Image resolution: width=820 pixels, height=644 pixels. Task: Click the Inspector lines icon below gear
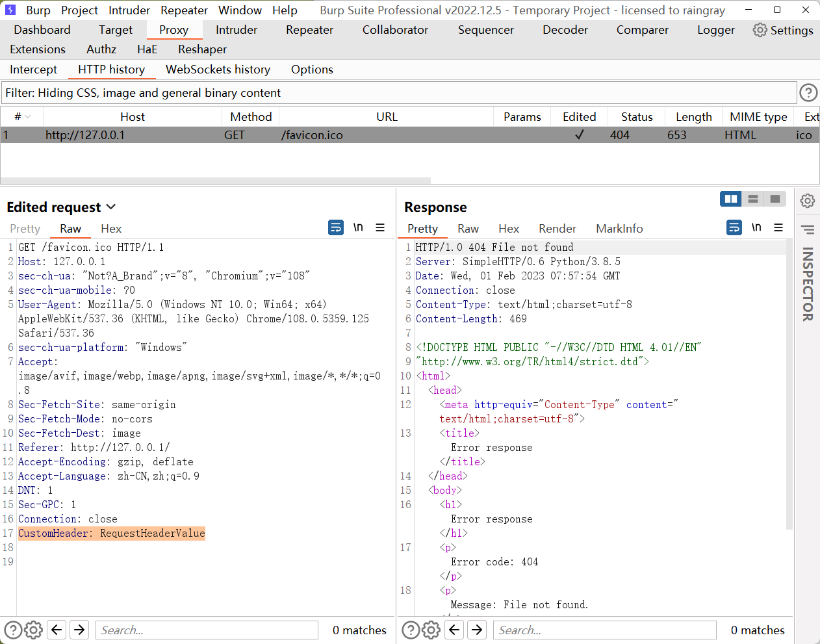pyautogui.click(x=808, y=229)
